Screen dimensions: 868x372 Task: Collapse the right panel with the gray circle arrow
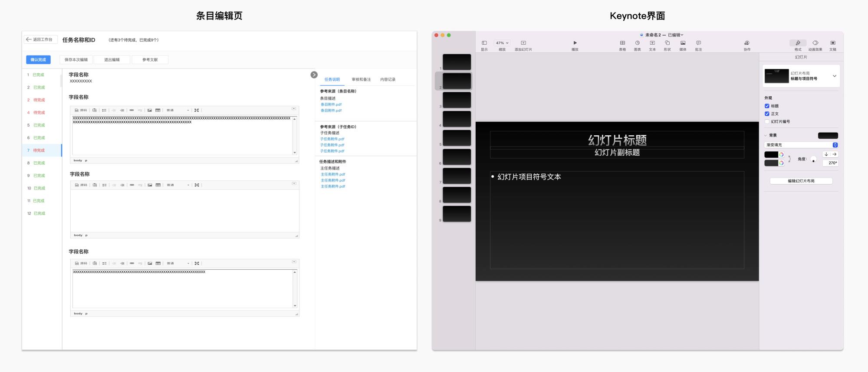314,75
